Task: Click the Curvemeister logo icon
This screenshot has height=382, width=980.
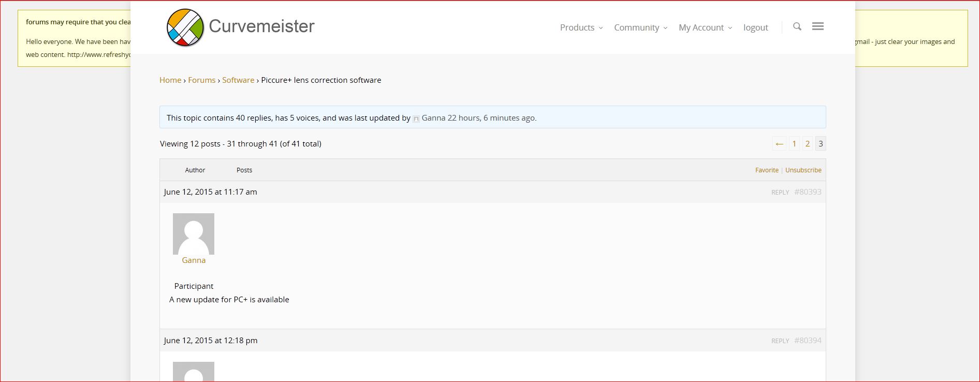Action: (x=185, y=27)
